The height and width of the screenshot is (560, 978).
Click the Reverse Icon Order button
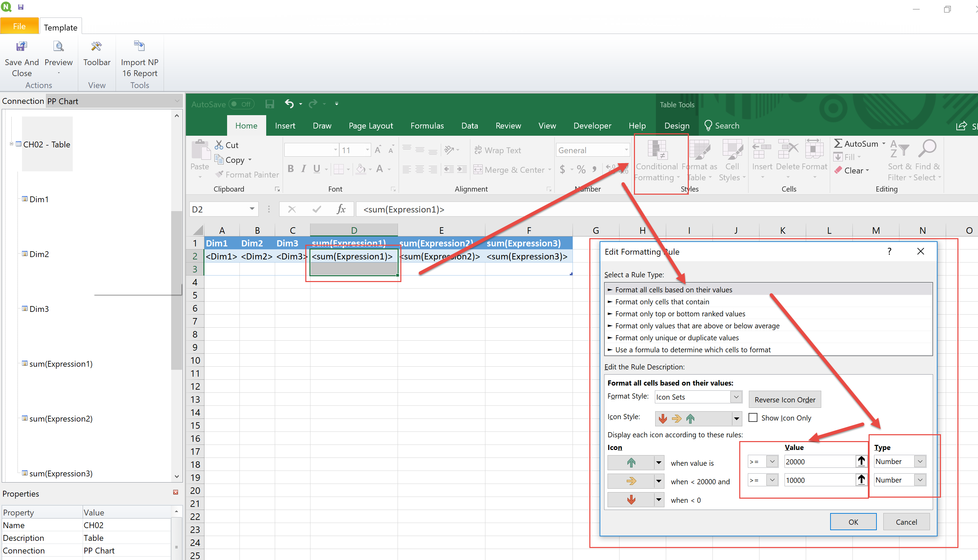coord(785,400)
